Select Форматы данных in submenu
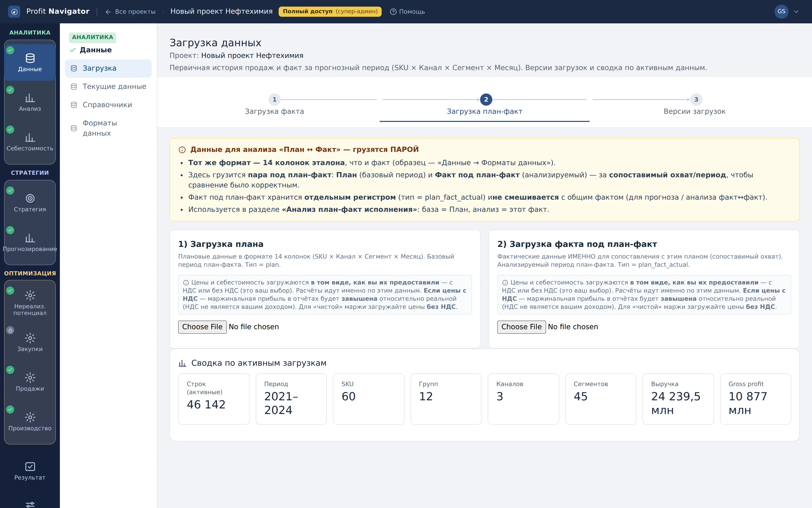The image size is (812, 508). (x=108, y=128)
